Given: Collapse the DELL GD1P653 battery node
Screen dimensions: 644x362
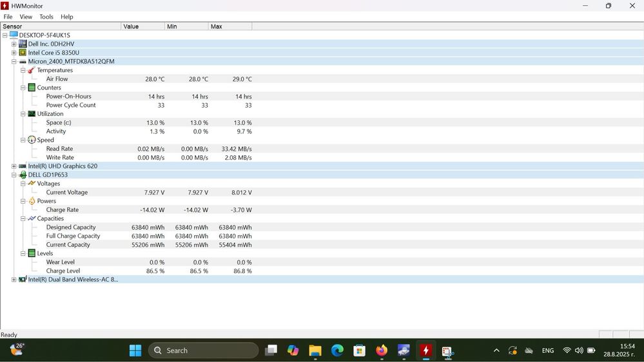Looking at the screenshot, I should (14, 175).
